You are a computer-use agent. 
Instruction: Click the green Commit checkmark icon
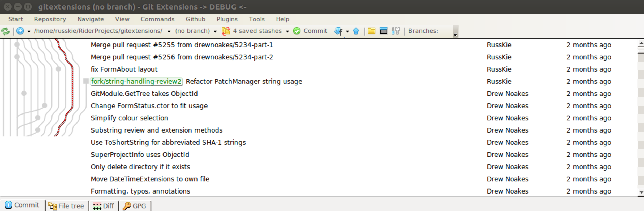[x=297, y=31]
